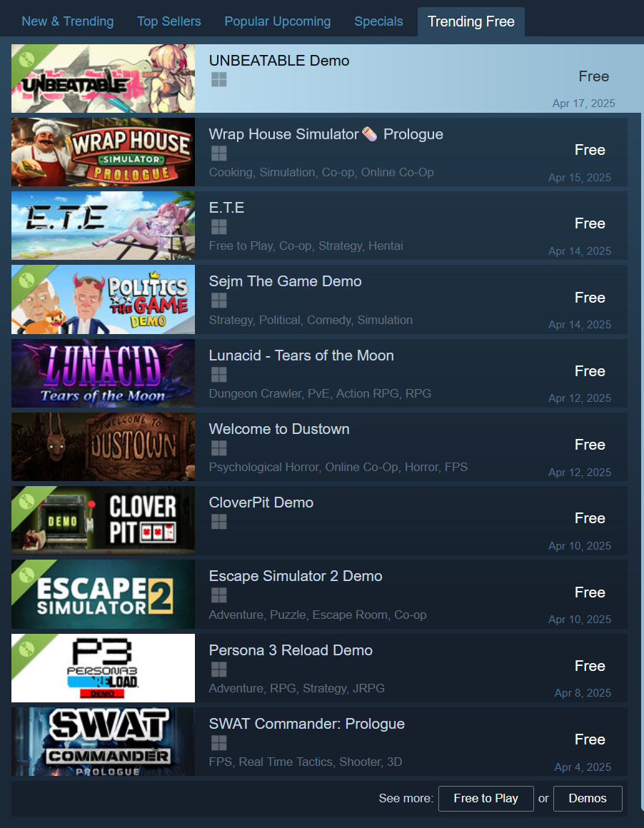Open SWAT Commander Prologue thumbnail

[x=103, y=742]
